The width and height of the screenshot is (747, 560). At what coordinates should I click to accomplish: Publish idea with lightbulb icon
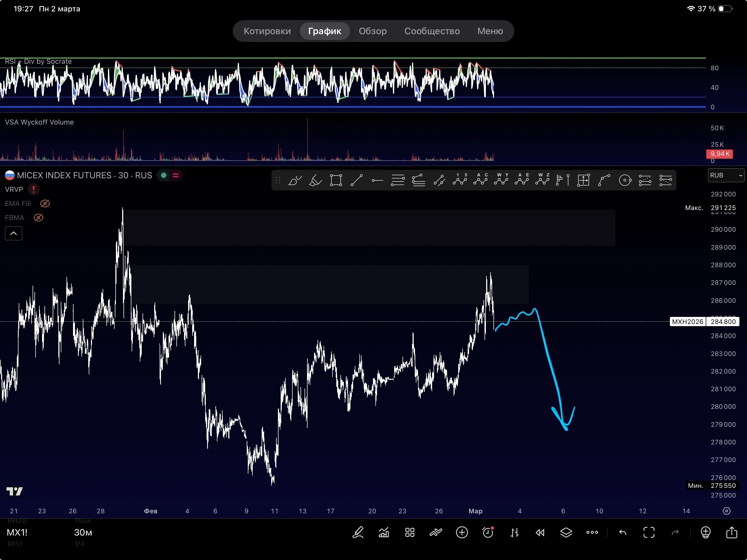click(705, 532)
